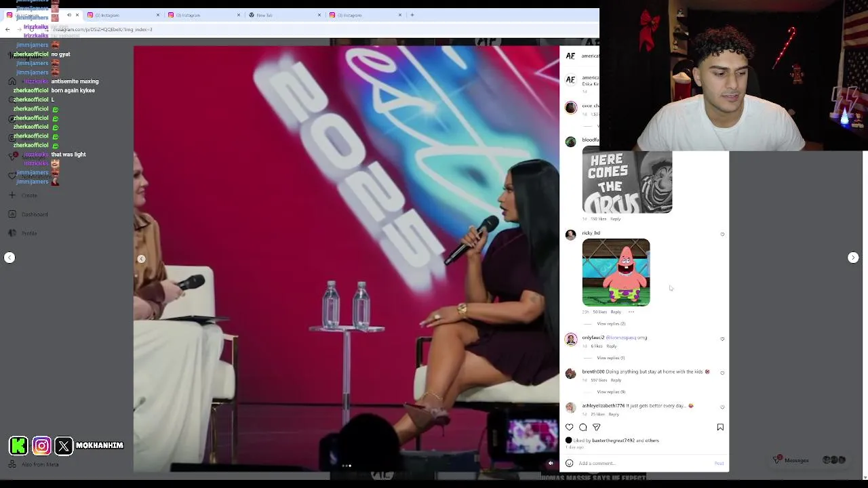The height and width of the screenshot is (488, 868).
Task: Go to next post with right arrow at page edge
Action: point(853,258)
